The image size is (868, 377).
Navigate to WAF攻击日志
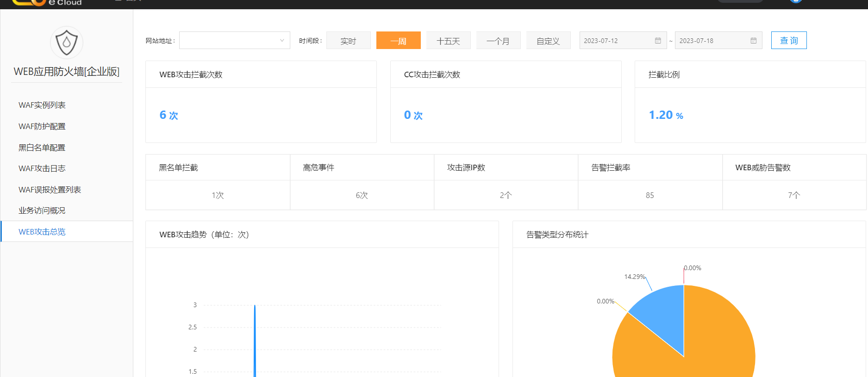[42, 168]
